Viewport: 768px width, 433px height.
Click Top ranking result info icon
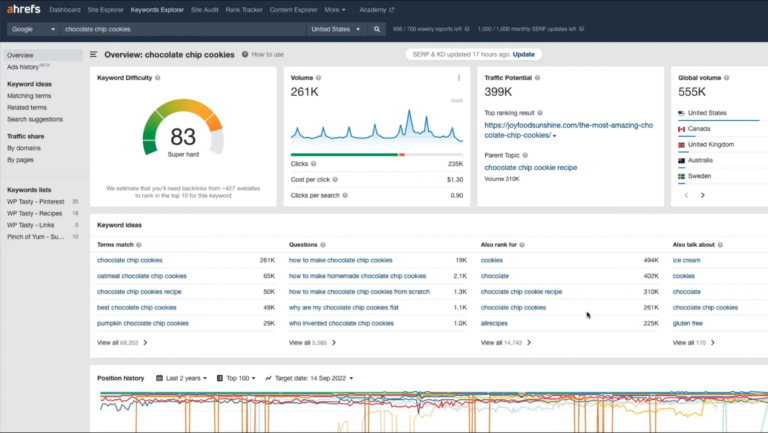click(540, 113)
